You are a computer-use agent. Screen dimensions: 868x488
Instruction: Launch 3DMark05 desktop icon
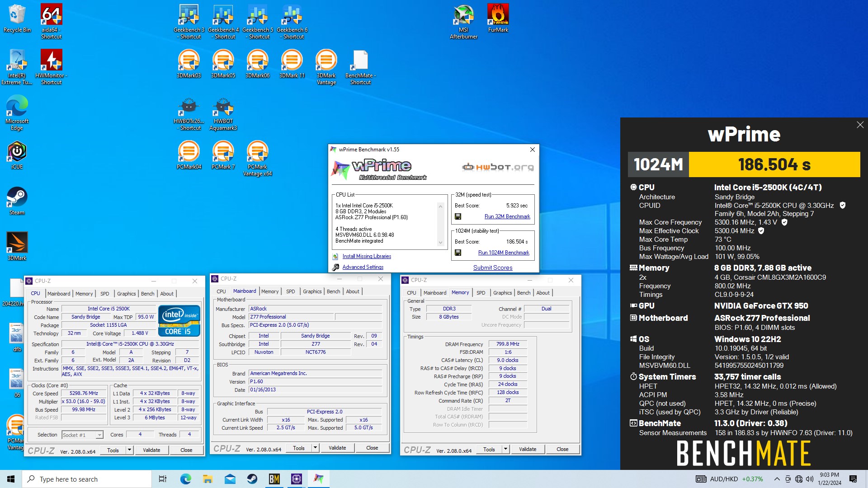tap(223, 64)
